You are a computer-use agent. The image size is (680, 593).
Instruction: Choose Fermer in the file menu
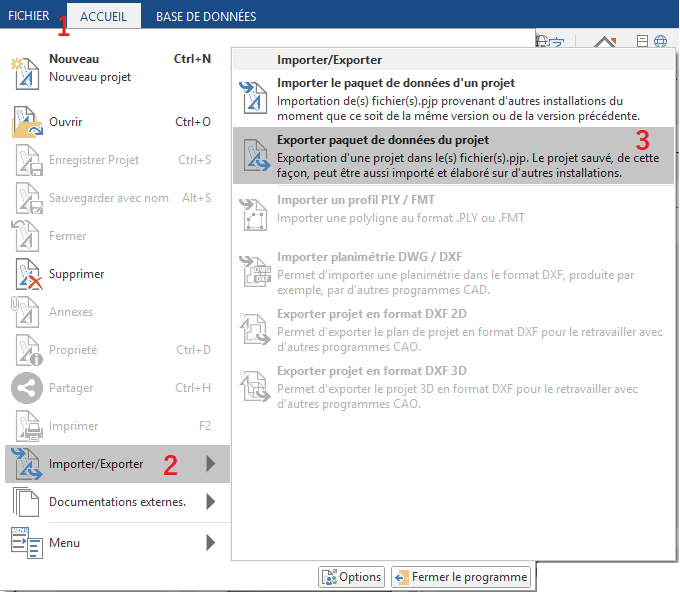[117, 236]
